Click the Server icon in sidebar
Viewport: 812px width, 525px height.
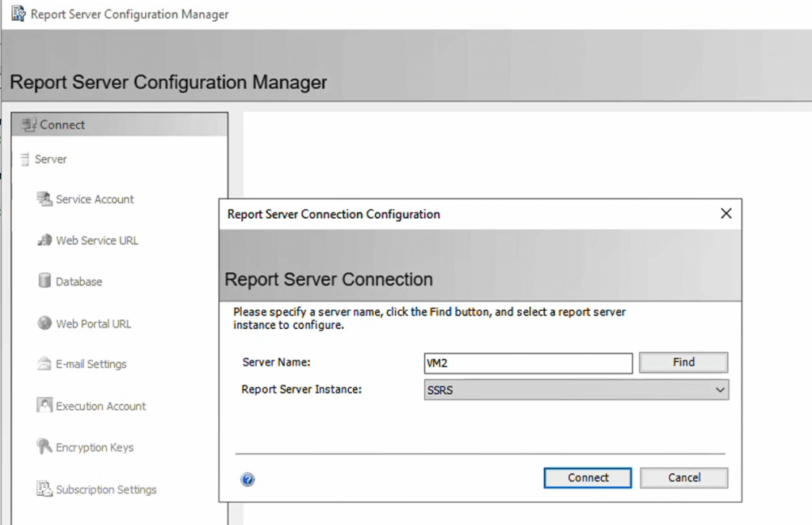point(24,159)
